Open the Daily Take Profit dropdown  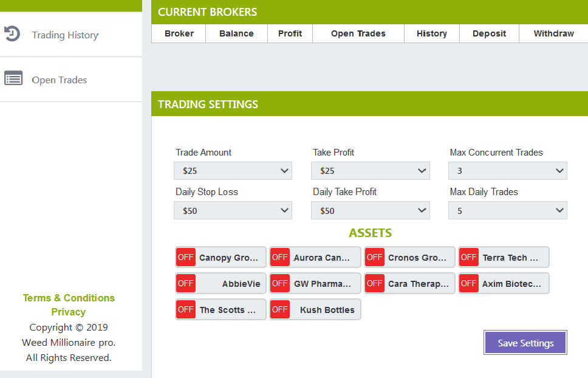click(x=370, y=210)
